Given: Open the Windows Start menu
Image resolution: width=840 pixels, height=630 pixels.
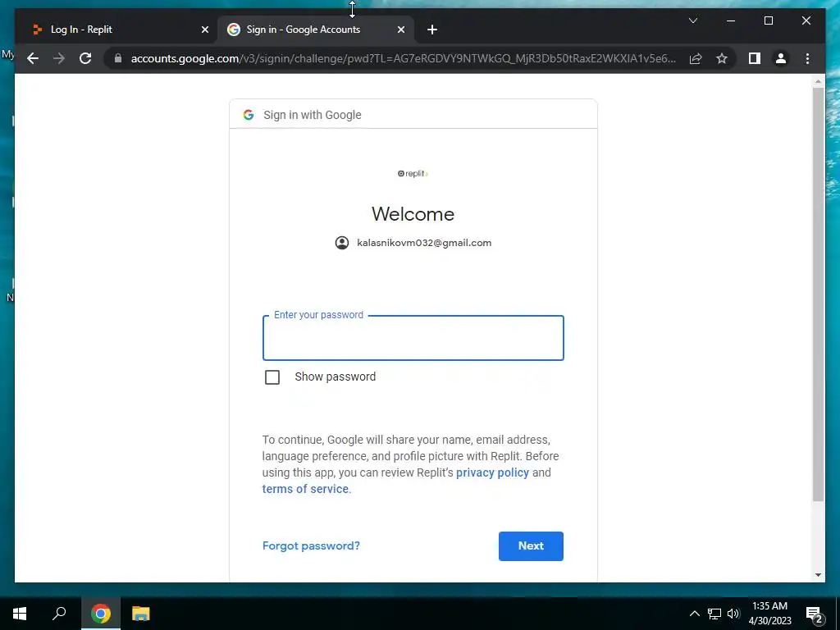Looking at the screenshot, I should click(x=20, y=614).
